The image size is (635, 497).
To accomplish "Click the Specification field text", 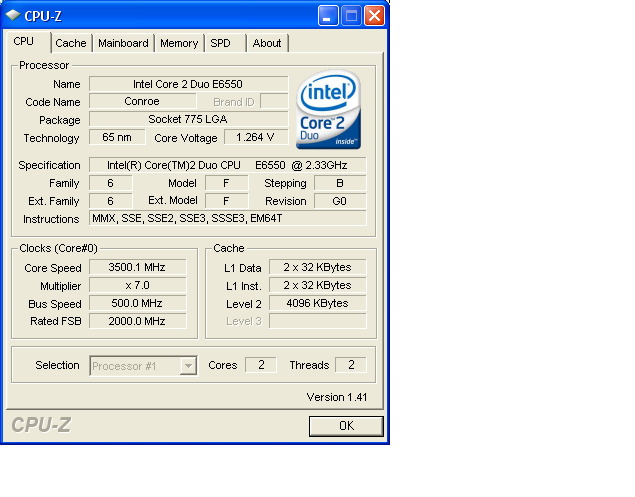I will coord(227,165).
